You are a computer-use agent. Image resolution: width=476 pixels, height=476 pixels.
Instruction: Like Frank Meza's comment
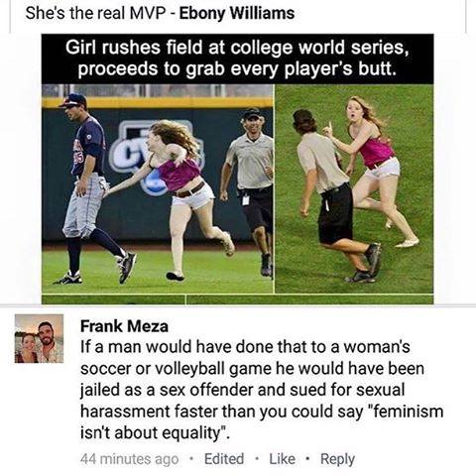[282, 459]
